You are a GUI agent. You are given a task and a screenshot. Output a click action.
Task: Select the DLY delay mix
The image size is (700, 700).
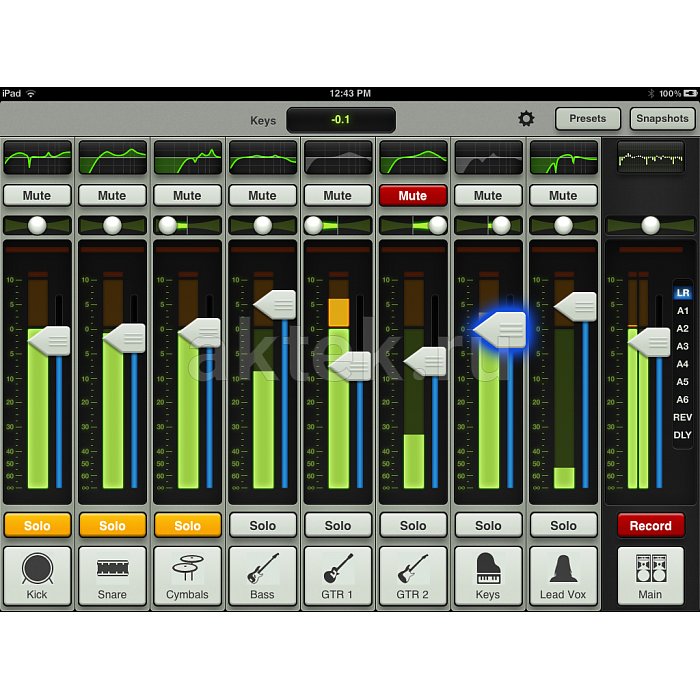click(683, 435)
